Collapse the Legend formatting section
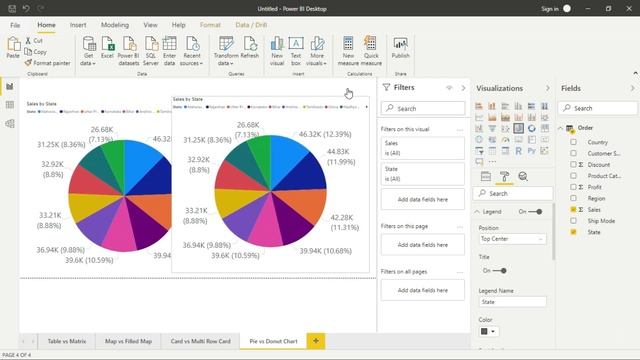This screenshot has height=360, width=640. tap(477, 212)
